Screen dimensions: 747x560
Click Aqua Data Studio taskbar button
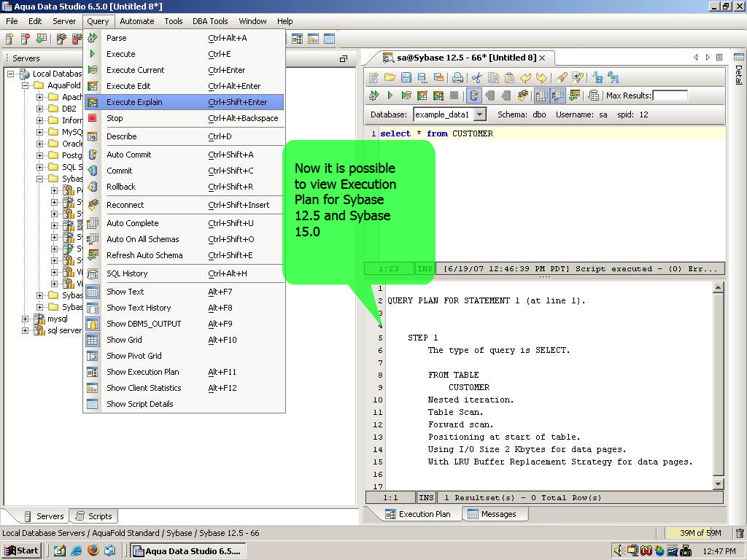point(187,551)
